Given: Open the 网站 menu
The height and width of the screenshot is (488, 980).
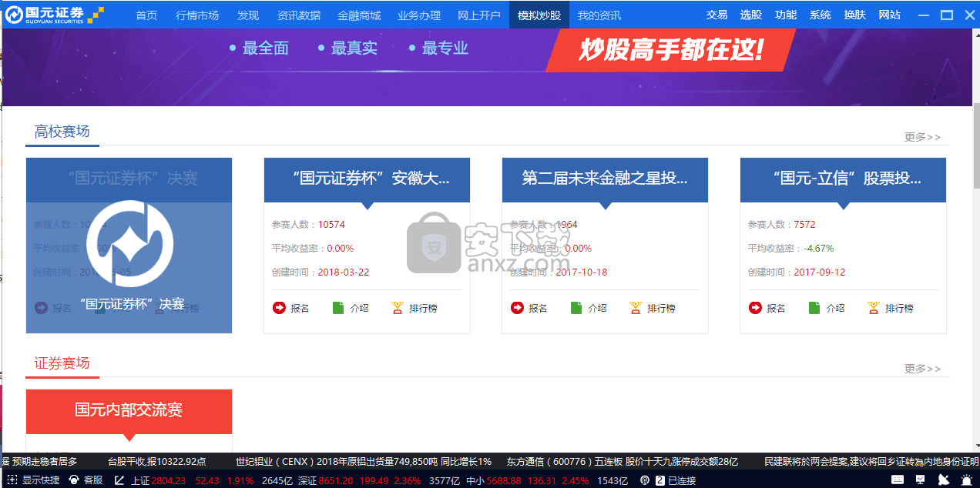Looking at the screenshot, I should [889, 15].
